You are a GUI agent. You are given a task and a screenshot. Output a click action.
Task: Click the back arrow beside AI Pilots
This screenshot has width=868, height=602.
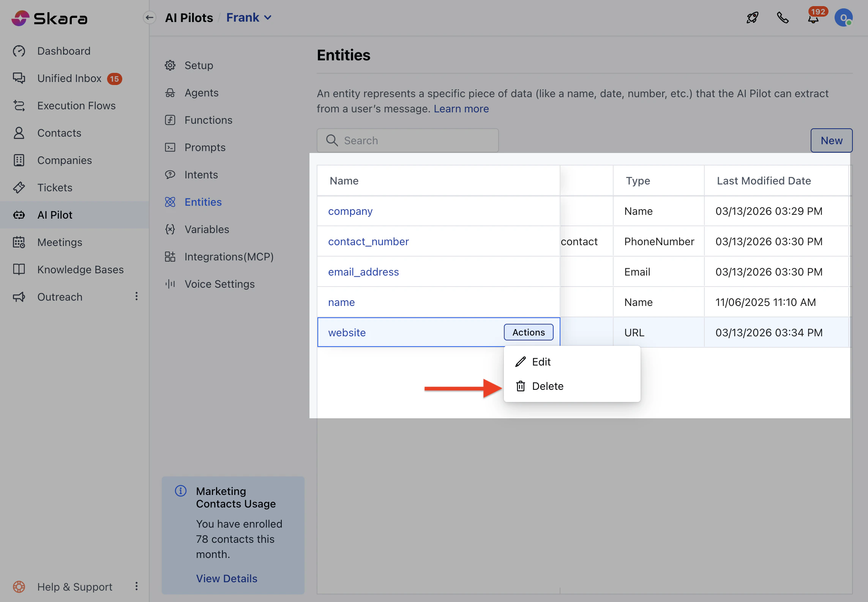(x=150, y=17)
